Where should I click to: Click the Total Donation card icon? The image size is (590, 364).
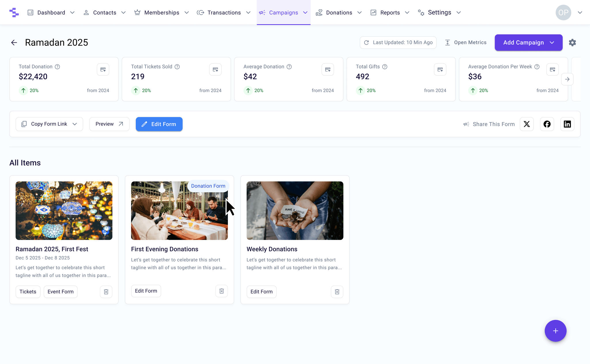103,69
